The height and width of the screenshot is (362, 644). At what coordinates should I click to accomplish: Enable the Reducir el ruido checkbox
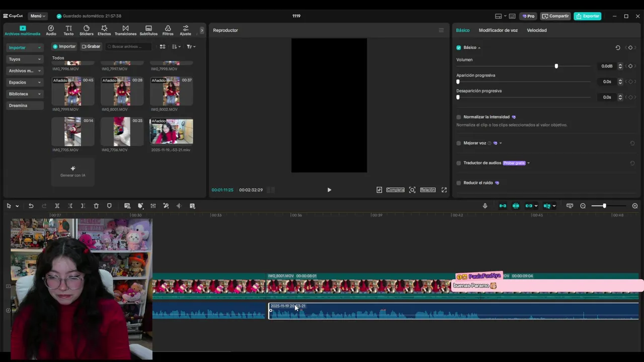(458, 183)
